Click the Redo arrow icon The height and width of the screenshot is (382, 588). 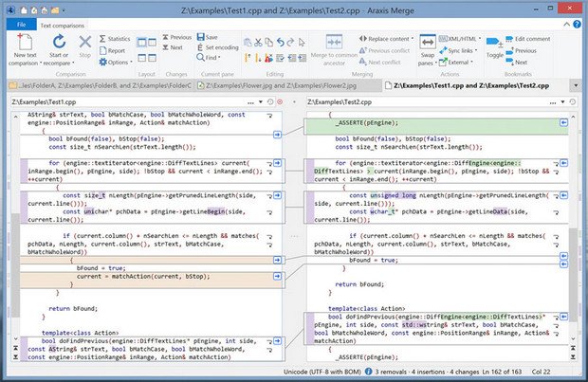pos(290,43)
